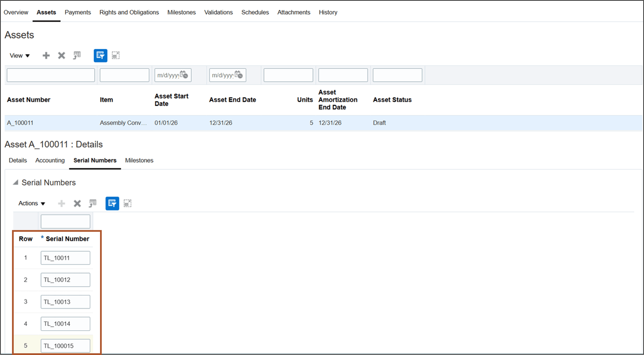Toggle Query By Example in Assets toolbar
This screenshot has width=644, height=355.
click(x=100, y=55)
